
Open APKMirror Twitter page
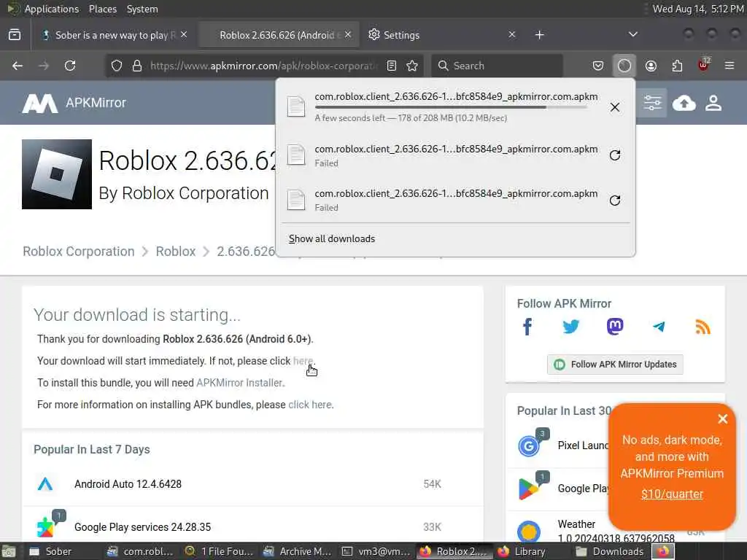click(570, 327)
